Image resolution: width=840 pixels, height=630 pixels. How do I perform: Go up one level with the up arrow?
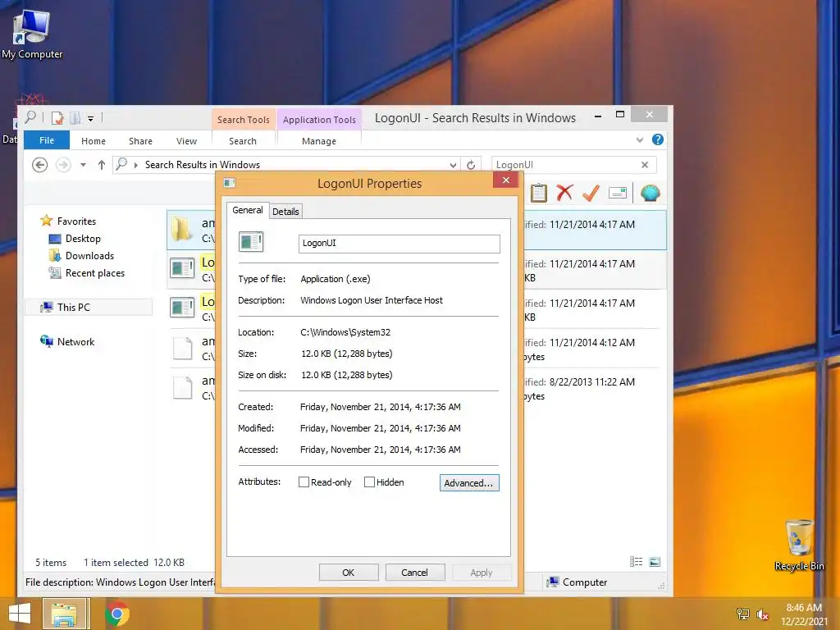pyautogui.click(x=101, y=165)
